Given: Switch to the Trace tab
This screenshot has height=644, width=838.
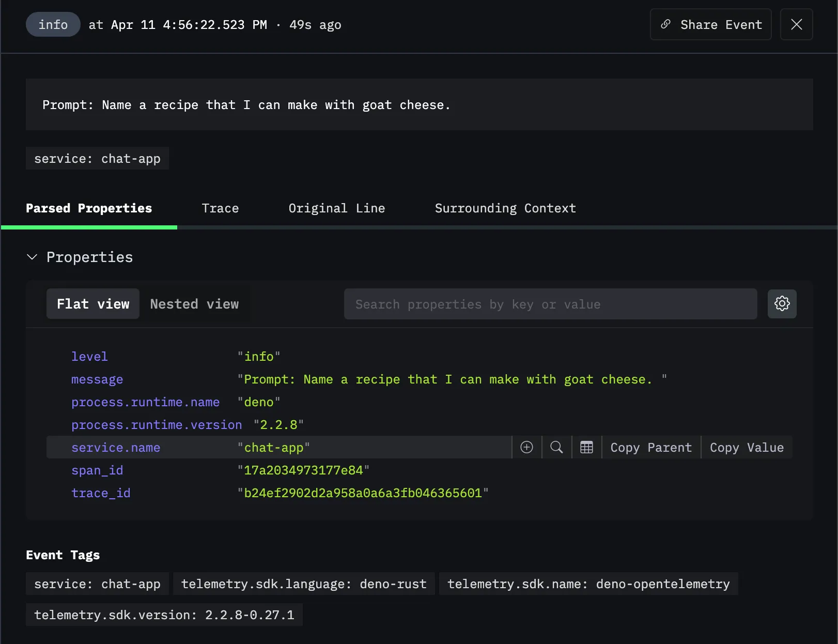Looking at the screenshot, I should click(x=220, y=208).
